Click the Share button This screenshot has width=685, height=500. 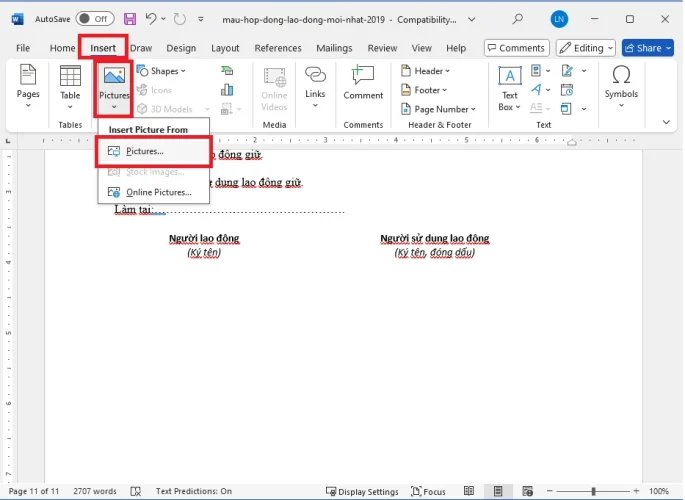647,48
